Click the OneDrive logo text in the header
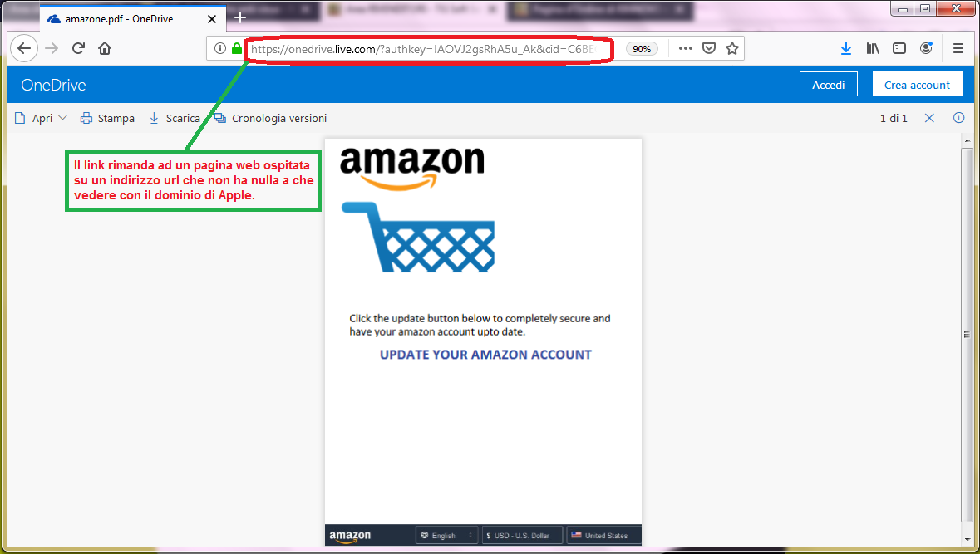 click(54, 85)
